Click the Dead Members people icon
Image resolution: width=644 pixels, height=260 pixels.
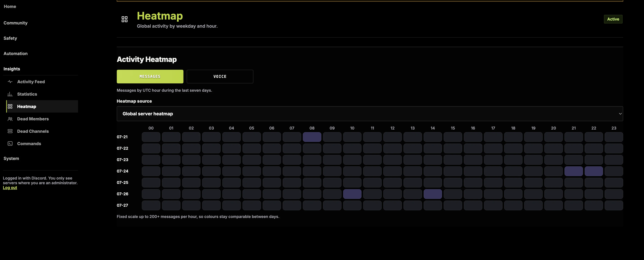point(10,119)
